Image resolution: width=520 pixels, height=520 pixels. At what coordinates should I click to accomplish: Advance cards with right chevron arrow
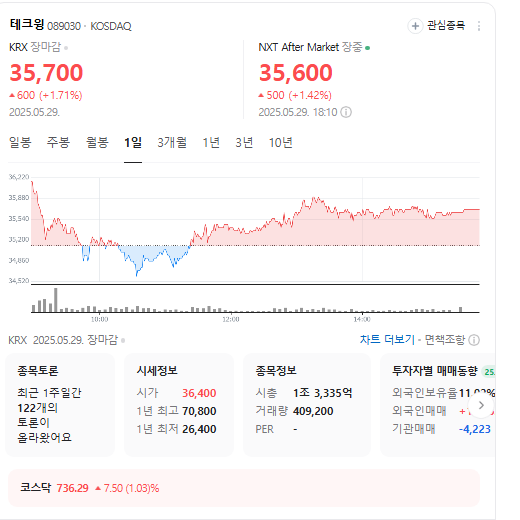(x=481, y=405)
